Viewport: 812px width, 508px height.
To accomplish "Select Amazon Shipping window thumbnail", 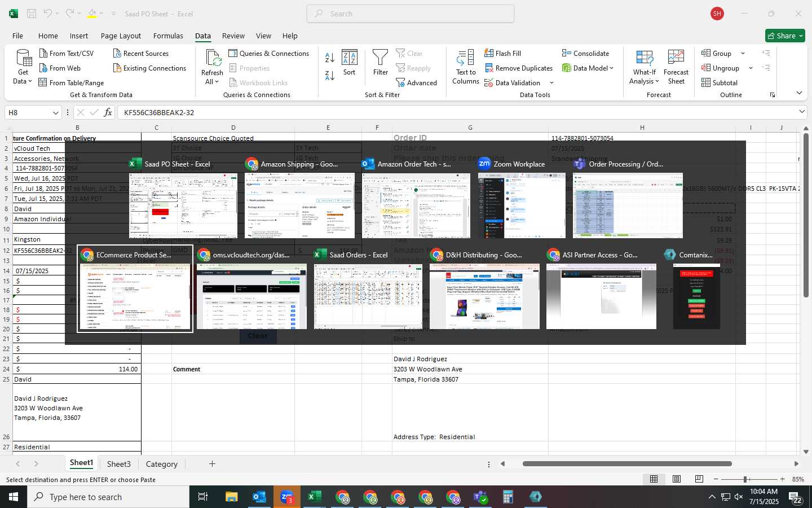I will coord(299,205).
